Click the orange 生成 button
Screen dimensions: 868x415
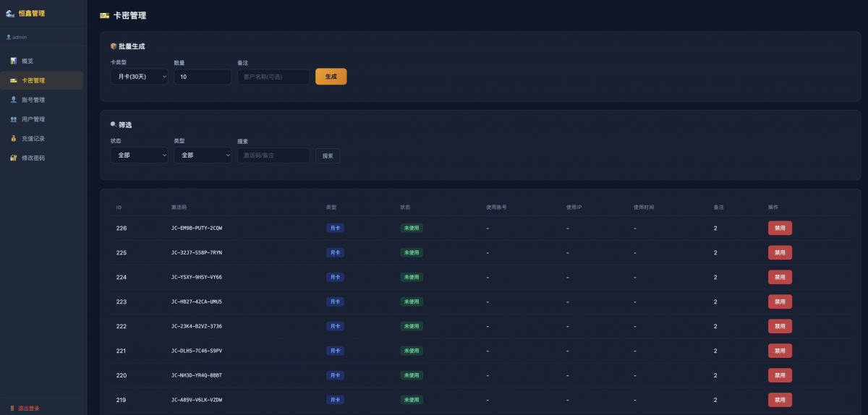(331, 77)
